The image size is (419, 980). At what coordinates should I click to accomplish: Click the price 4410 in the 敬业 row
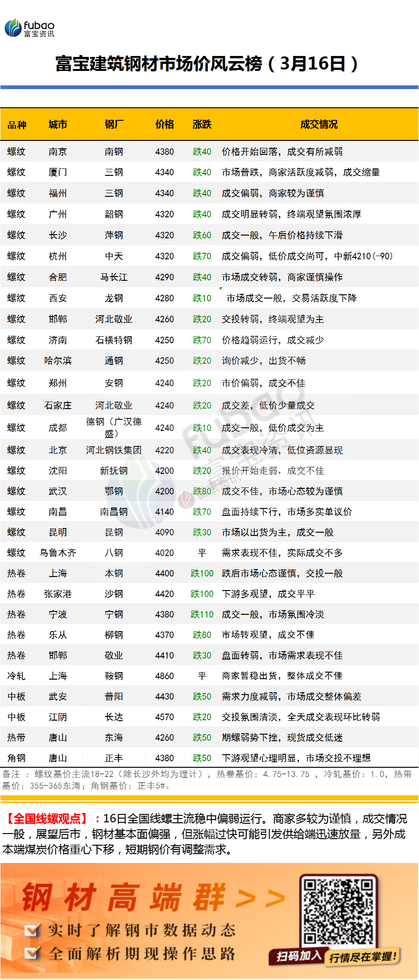[165, 655]
